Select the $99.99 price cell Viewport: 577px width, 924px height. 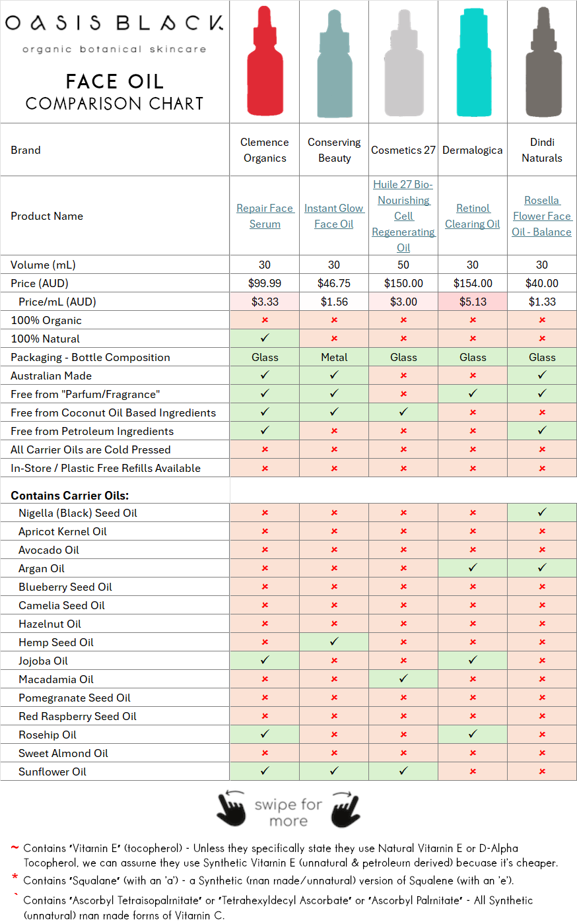click(x=265, y=283)
